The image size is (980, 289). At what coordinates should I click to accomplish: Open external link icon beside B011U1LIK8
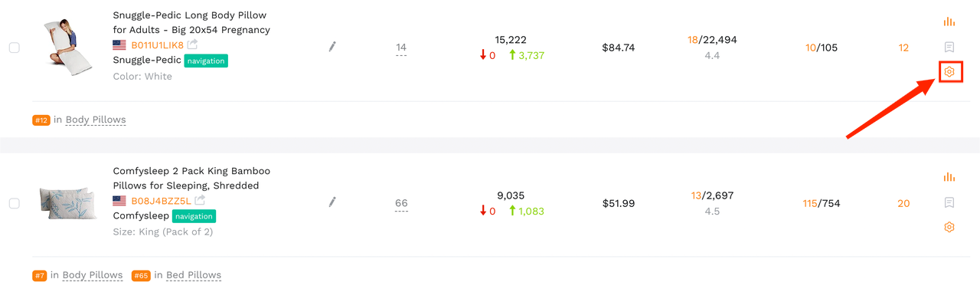tap(192, 44)
